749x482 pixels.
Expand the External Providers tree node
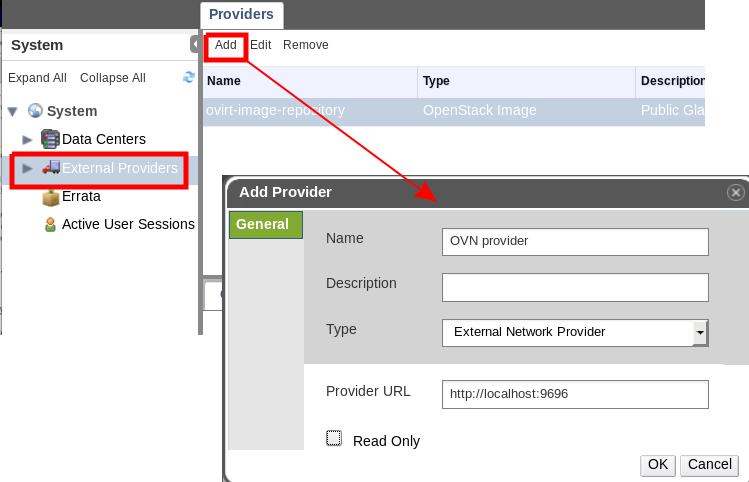pyautogui.click(x=28, y=168)
